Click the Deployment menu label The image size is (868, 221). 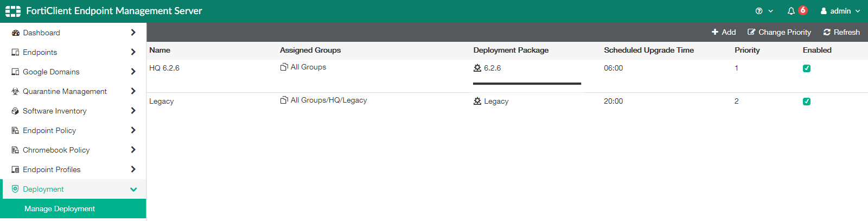click(43, 189)
